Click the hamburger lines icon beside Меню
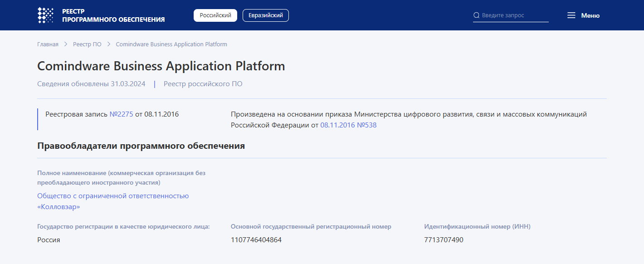Image resolution: width=644 pixels, height=264 pixels. click(571, 15)
